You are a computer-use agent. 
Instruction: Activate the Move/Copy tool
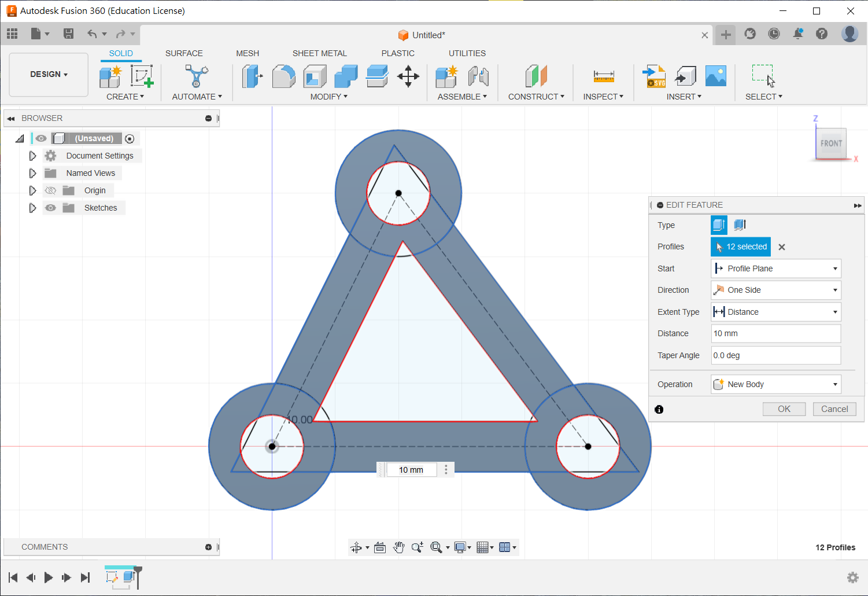tap(408, 76)
